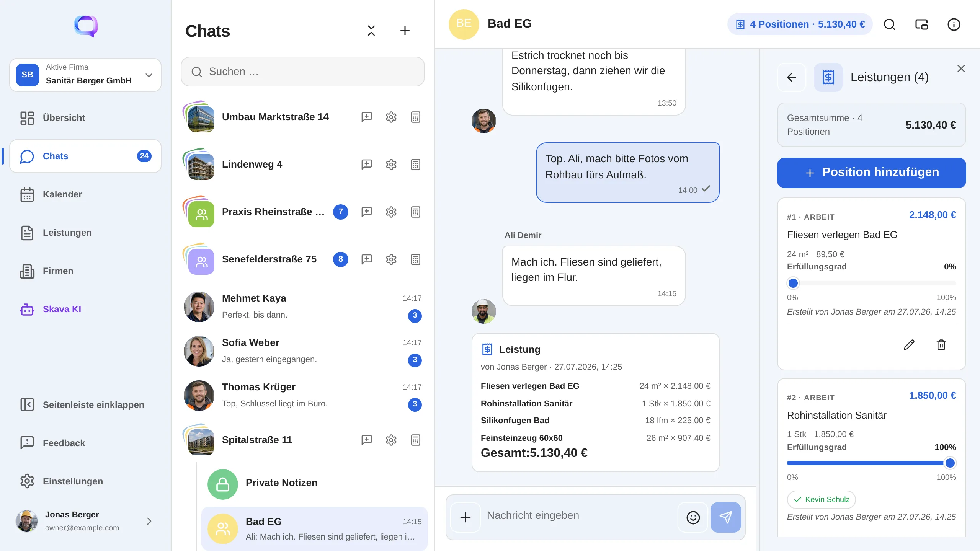Click the 14:00 Fotos vom Rohbau message
The image size is (980, 551).
coord(627,173)
